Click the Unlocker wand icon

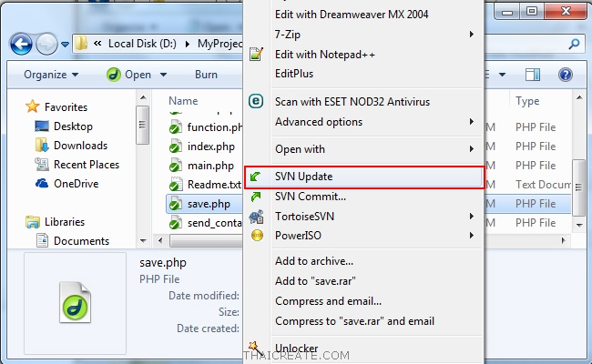click(254, 348)
